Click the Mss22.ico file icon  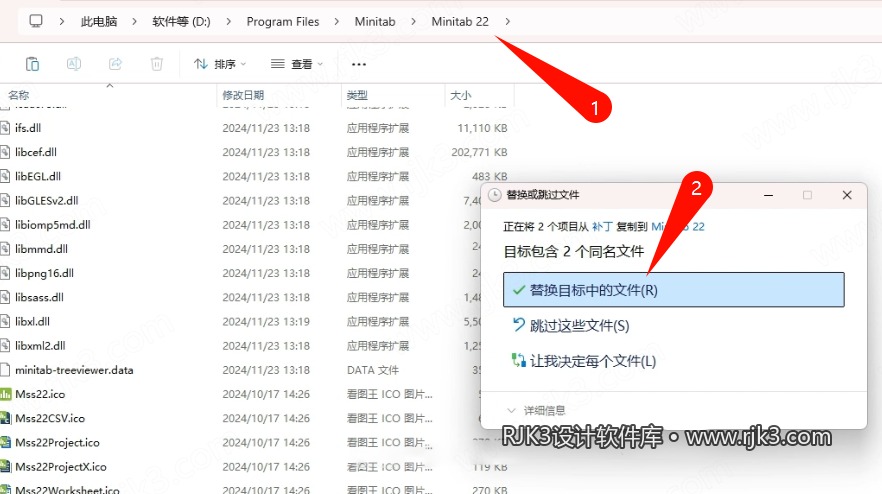(5, 394)
